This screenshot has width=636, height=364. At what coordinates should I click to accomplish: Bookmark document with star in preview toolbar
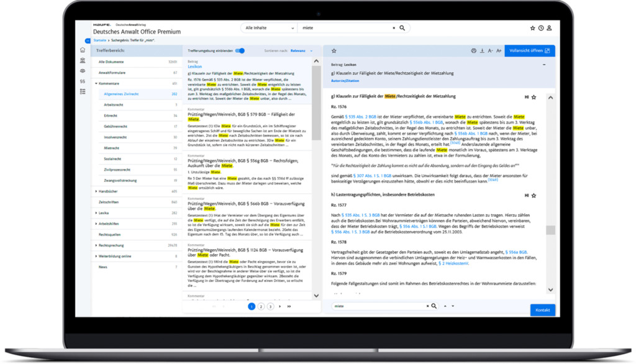(334, 51)
